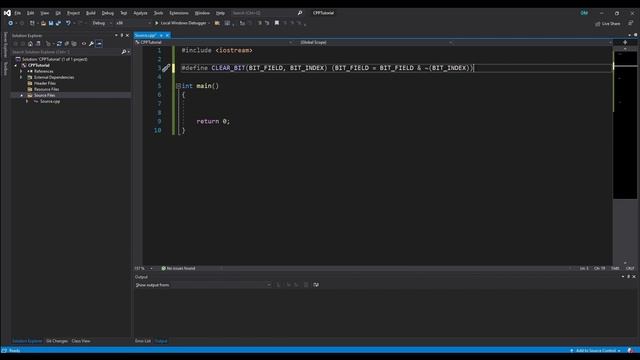Close the Solution Explorer panel

click(x=127, y=36)
